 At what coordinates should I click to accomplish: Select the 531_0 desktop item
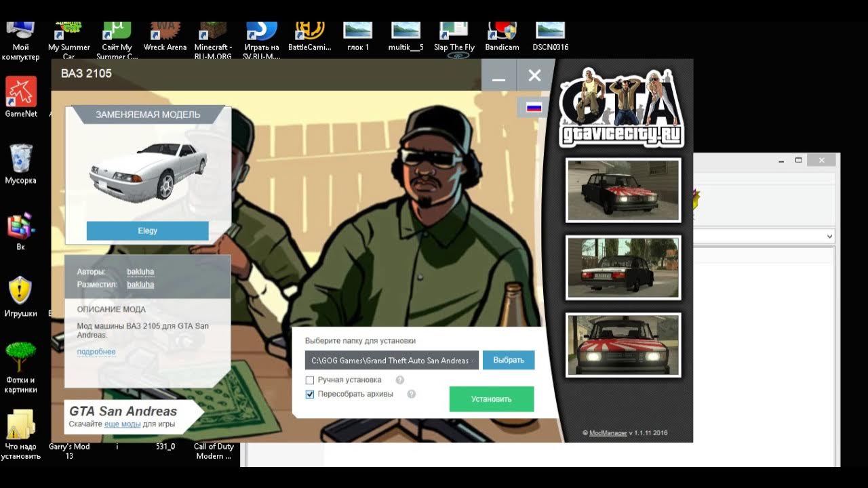click(165, 447)
